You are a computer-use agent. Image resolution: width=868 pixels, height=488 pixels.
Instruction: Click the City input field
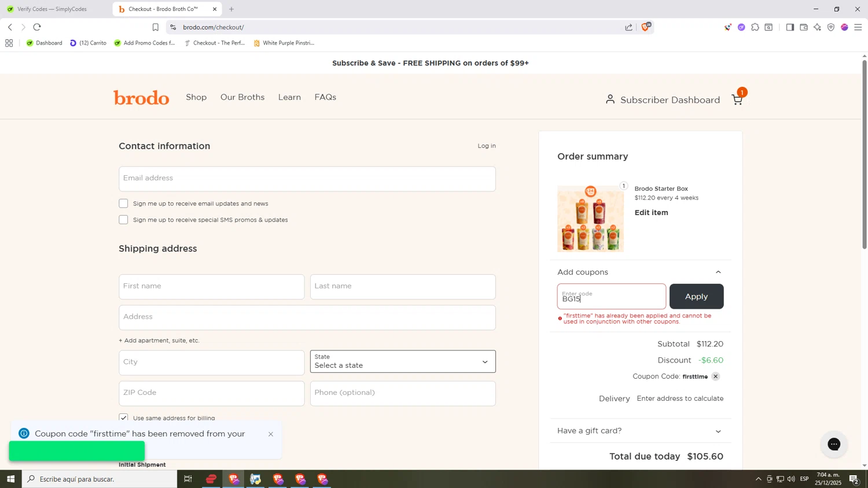tap(211, 363)
